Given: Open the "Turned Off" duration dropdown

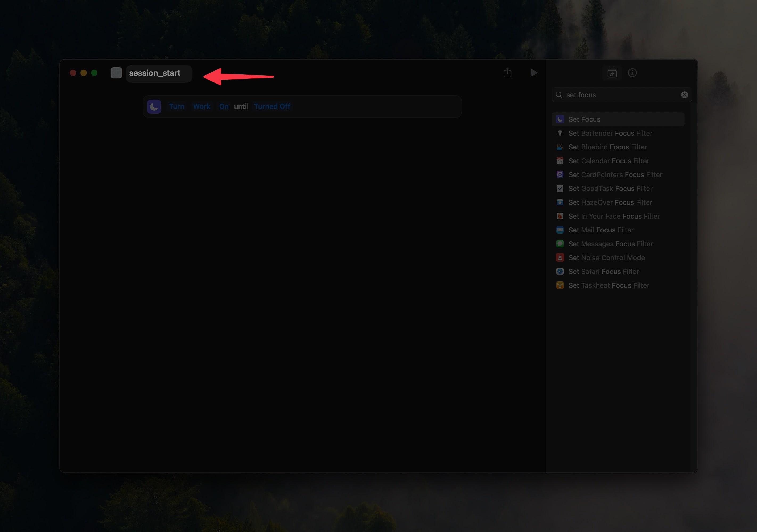Looking at the screenshot, I should [272, 106].
